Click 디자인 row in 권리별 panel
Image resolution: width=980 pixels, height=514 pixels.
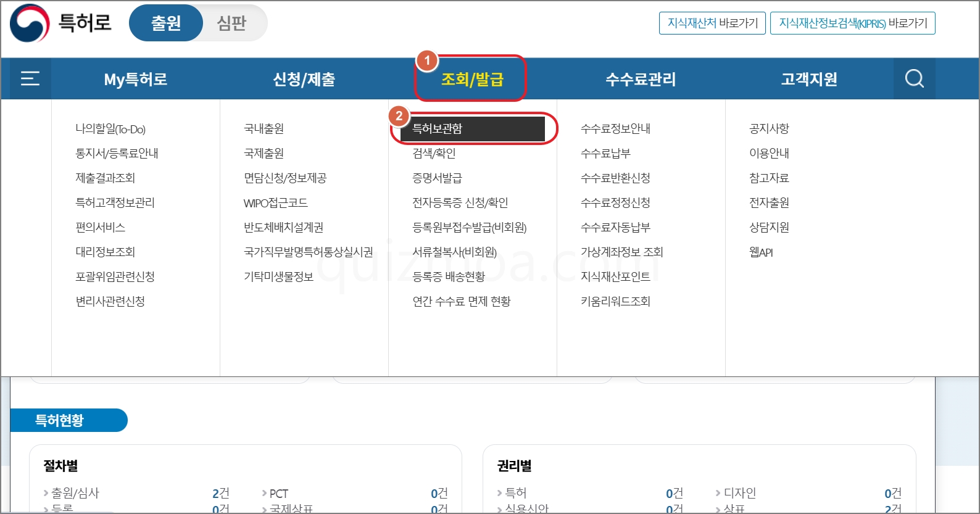(808, 493)
